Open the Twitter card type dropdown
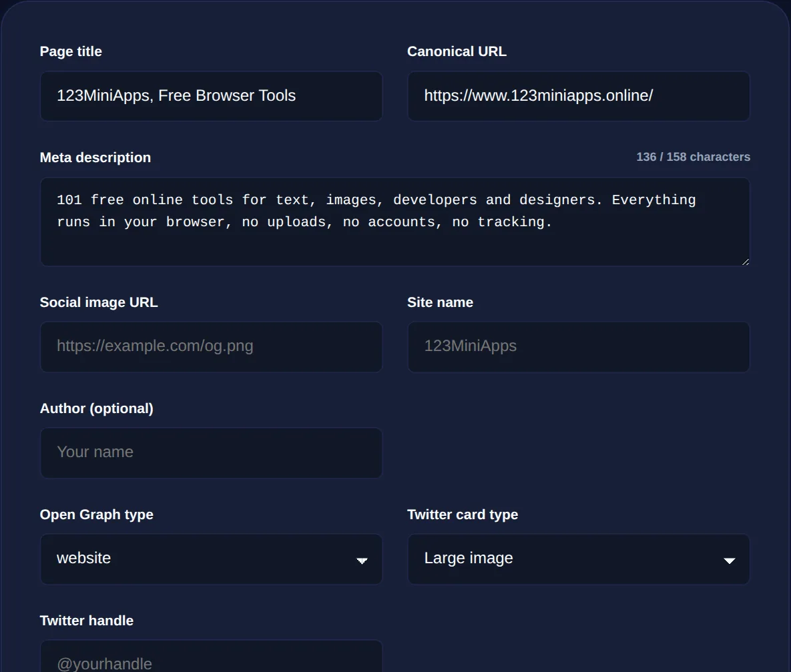This screenshot has height=672, width=791. (x=578, y=559)
